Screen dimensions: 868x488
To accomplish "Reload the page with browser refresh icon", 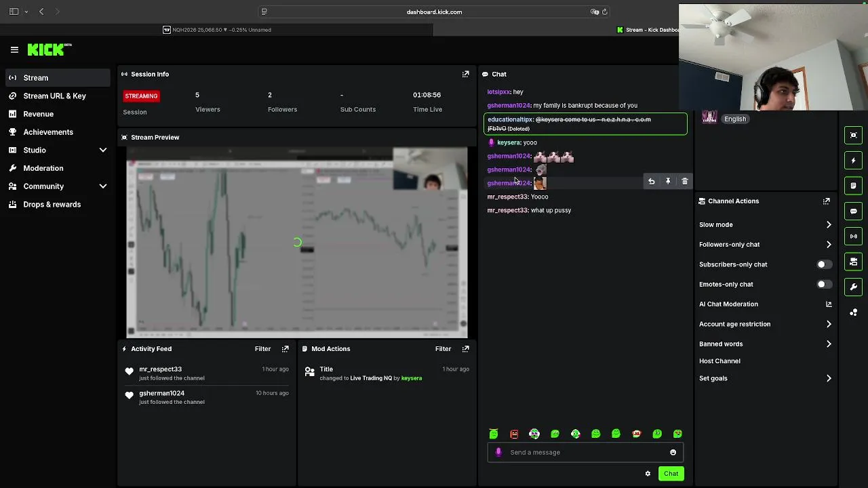I will [604, 12].
